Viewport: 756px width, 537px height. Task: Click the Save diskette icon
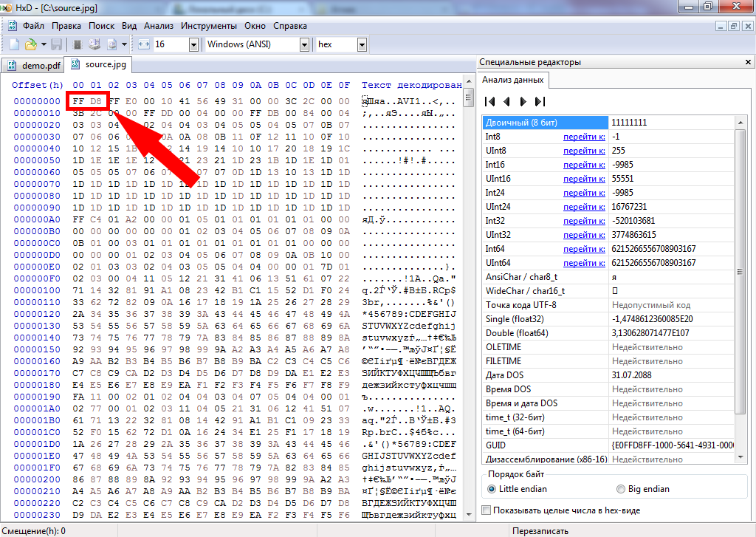56,44
